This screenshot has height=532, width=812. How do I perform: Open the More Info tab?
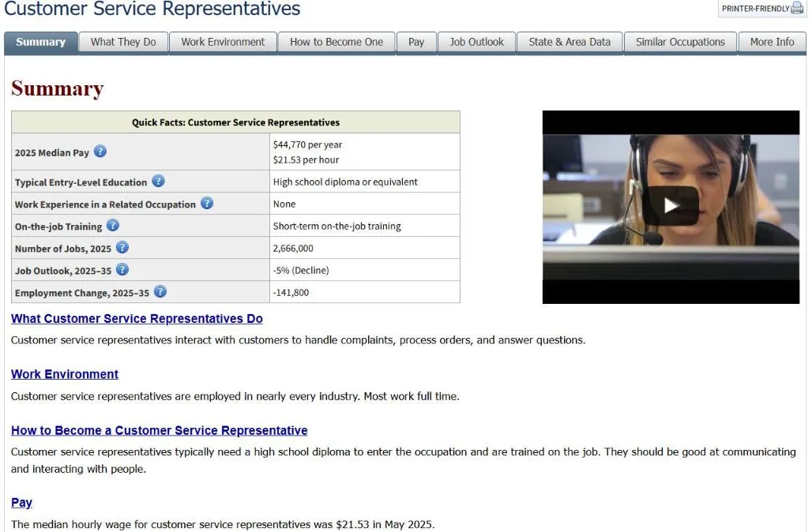click(x=773, y=43)
